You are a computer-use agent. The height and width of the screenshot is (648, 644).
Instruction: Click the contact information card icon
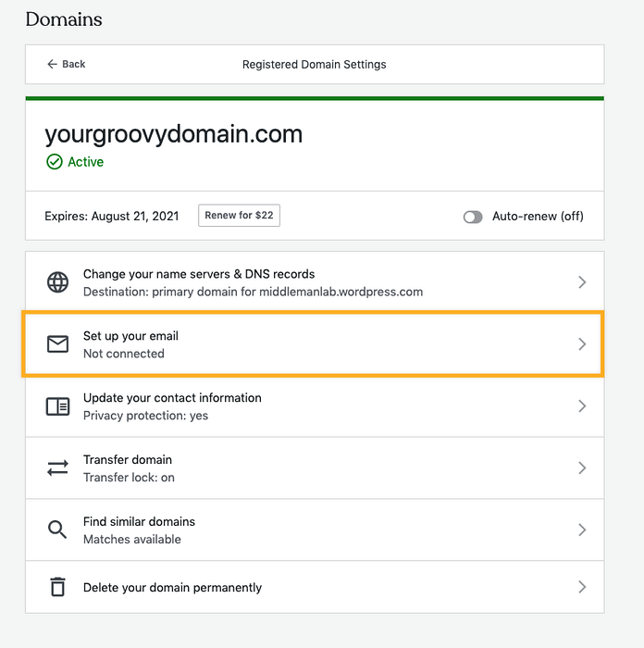pyautogui.click(x=57, y=406)
